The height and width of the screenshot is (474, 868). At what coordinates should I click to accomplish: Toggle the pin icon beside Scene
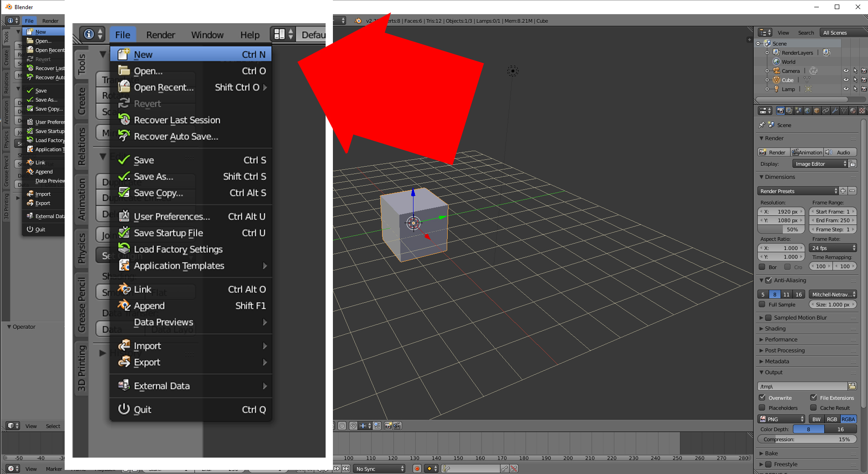click(762, 125)
